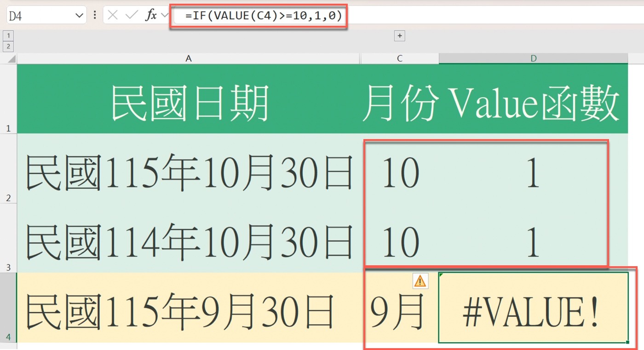This screenshot has width=644, height=350.
Task: Select cell 民國115年9月30日
Action: pos(188,308)
